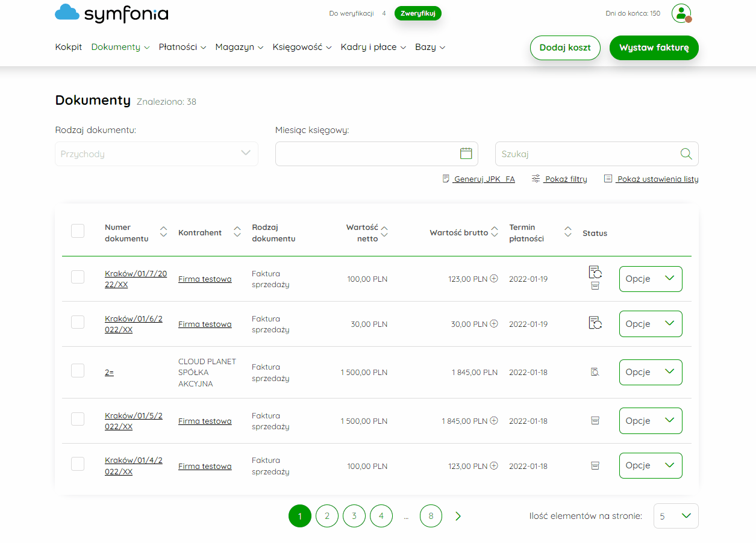Screen dimensions: 756x543
Task: Open Firma testowa link in Kraków/01/7/2022/XX row
Action: (x=205, y=279)
